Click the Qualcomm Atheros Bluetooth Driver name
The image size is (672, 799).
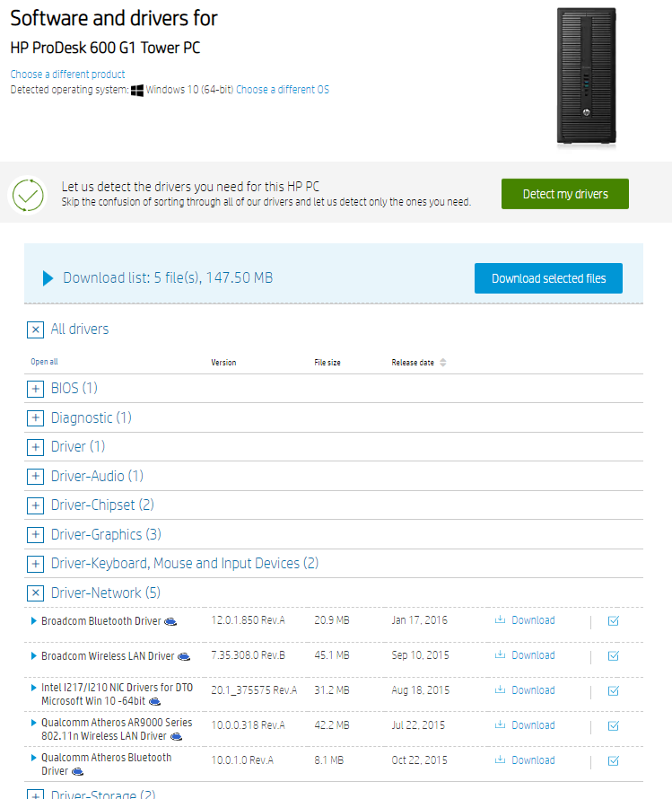click(x=107, y=764)
